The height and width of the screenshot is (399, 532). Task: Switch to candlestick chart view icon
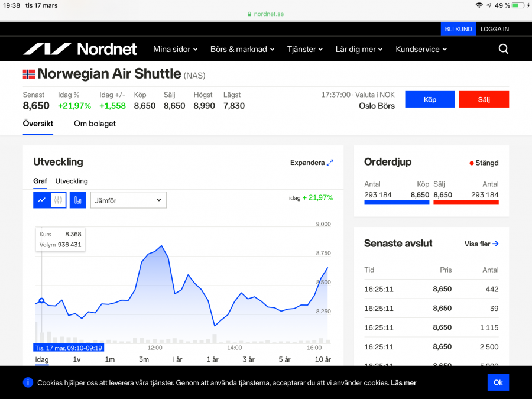[x=58, y=200]
